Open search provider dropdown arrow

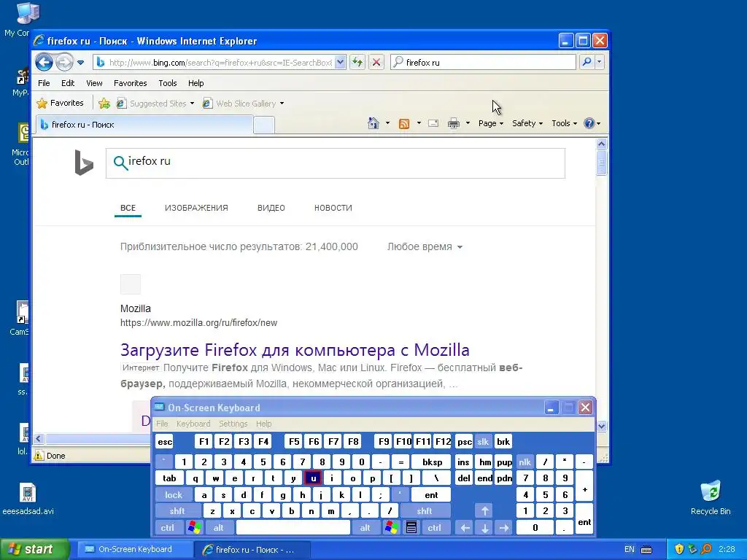tap(600, 62)
